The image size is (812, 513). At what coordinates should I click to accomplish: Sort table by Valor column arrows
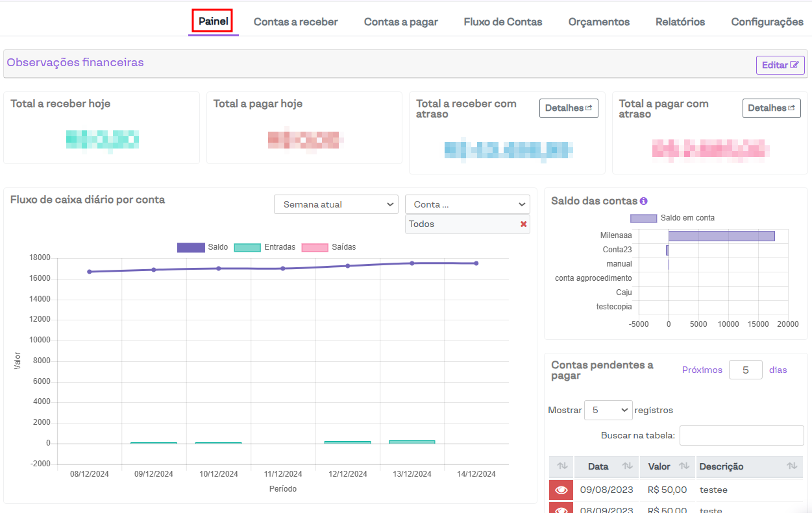point(683,466)
